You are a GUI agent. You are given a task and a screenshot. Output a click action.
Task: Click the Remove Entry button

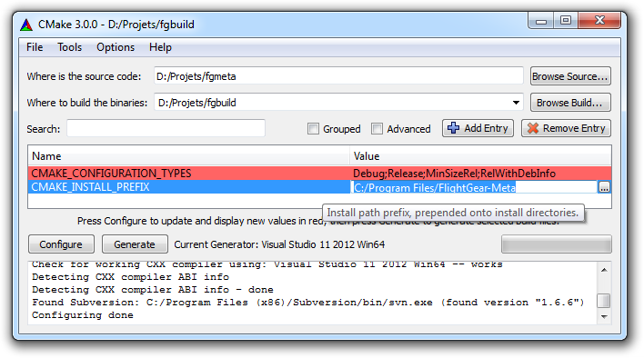pyautogui.click(x=566, y=128)
